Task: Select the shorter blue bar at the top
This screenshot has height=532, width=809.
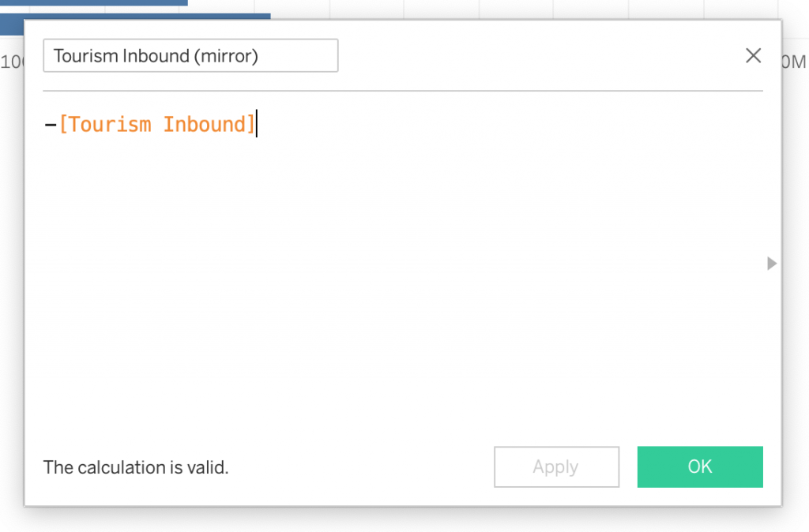Action: click(x=93, y=2)
